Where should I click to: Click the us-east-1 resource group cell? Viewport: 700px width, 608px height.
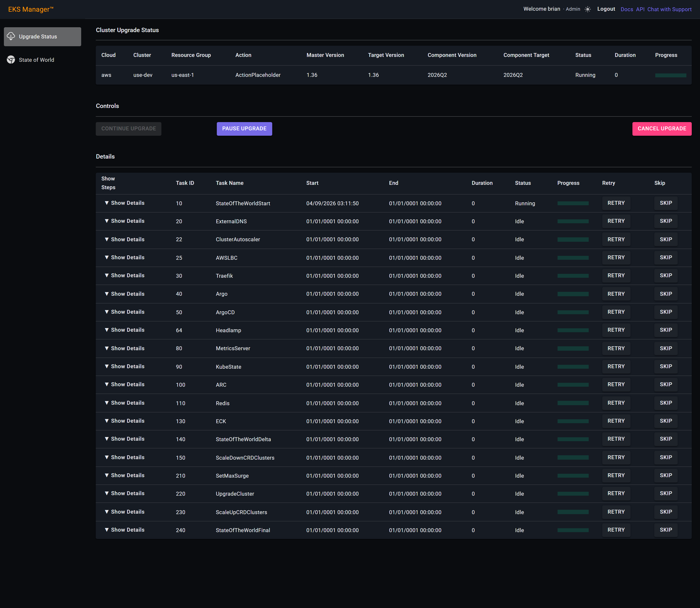[183, 75]
